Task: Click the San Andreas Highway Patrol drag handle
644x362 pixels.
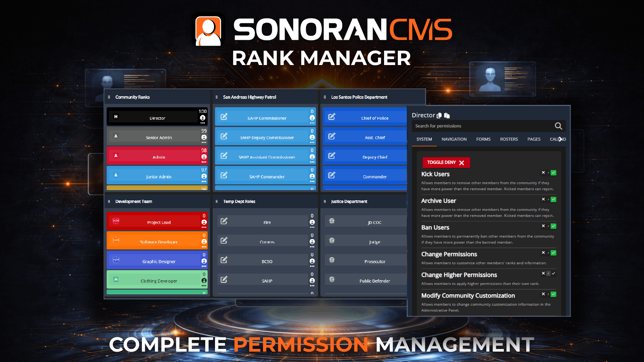Action: 217,97
